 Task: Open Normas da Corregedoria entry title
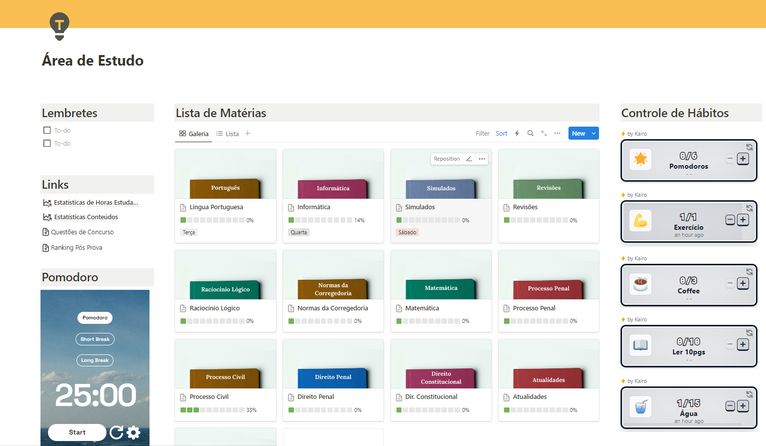coord(333,308)
